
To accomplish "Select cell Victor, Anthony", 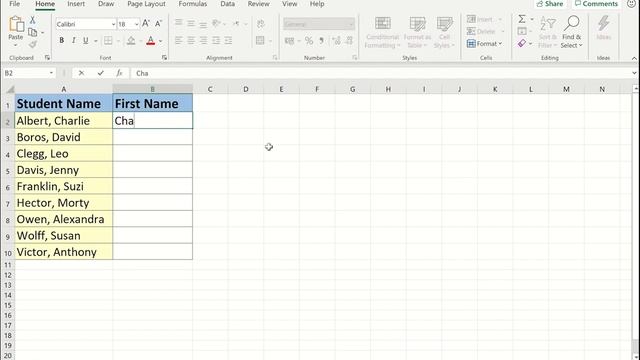I will click(64, 252).
